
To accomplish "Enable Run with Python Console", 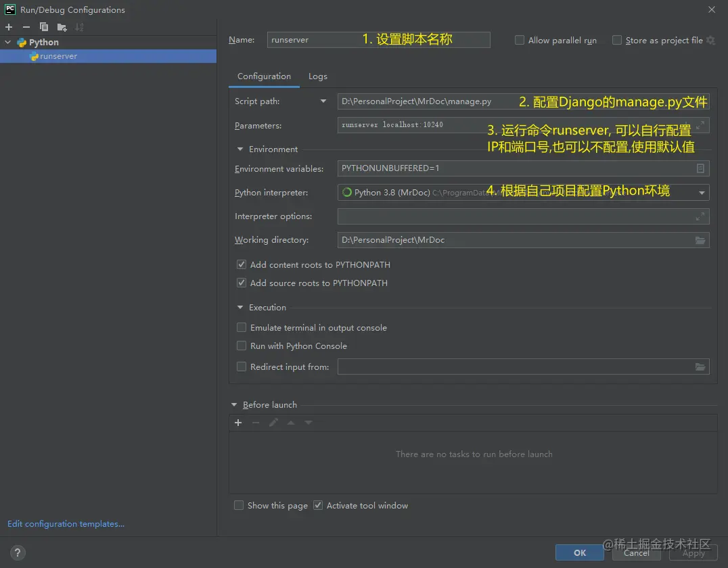I will coord(242,346).
